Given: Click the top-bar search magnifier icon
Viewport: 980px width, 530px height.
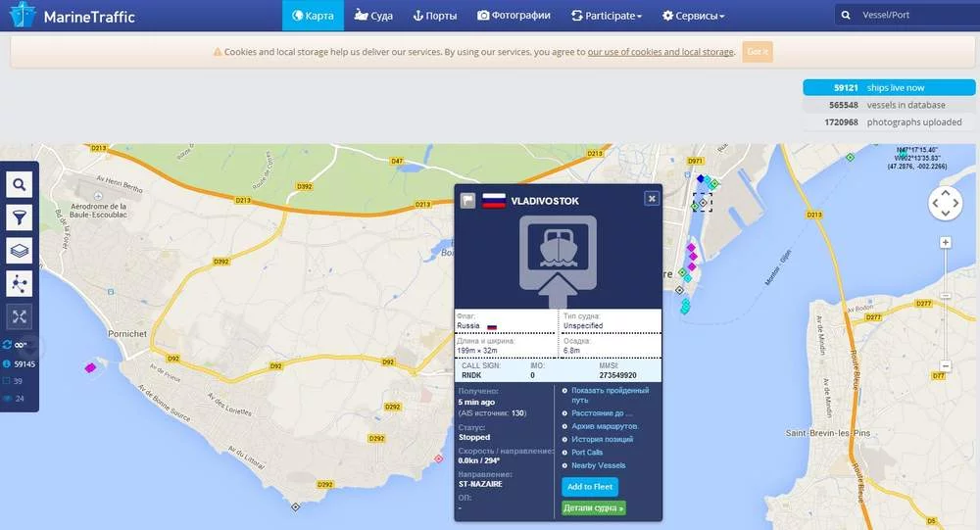Looking at the screenshot, I should [846, 15].
